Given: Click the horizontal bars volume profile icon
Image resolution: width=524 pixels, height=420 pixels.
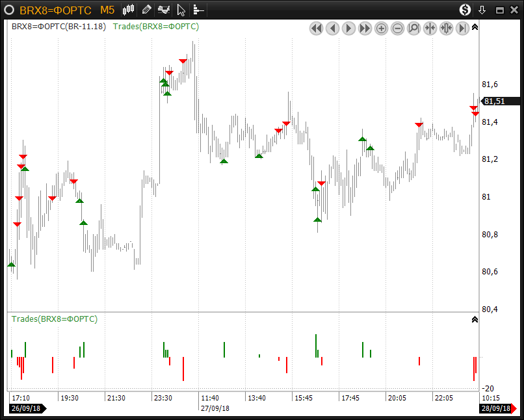Looking at the screenshot, I should coord(198,10).
